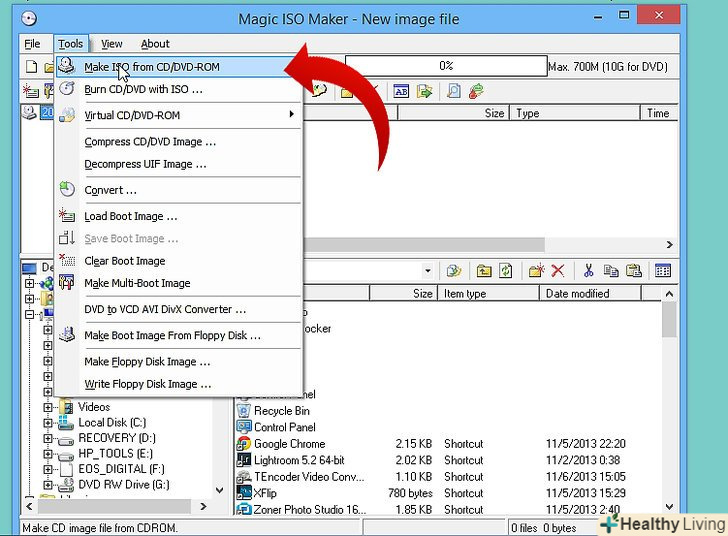
Task: Click the view mode grid icon
Action: coord(663,271)
